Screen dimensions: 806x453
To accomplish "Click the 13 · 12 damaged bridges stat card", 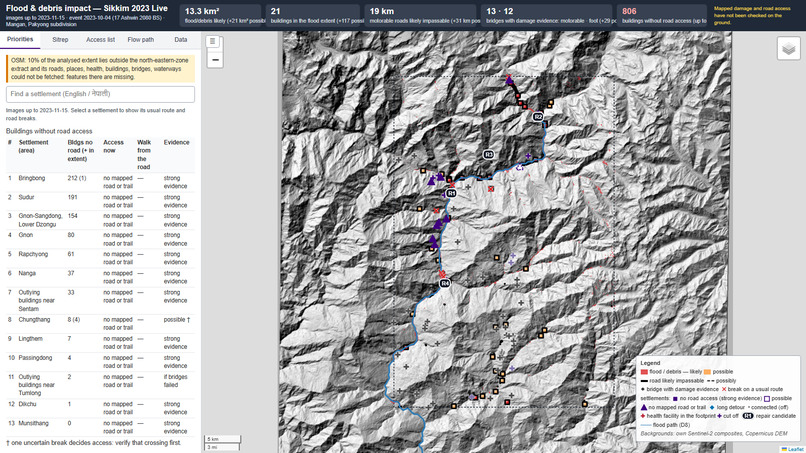I will click(548, 15).
